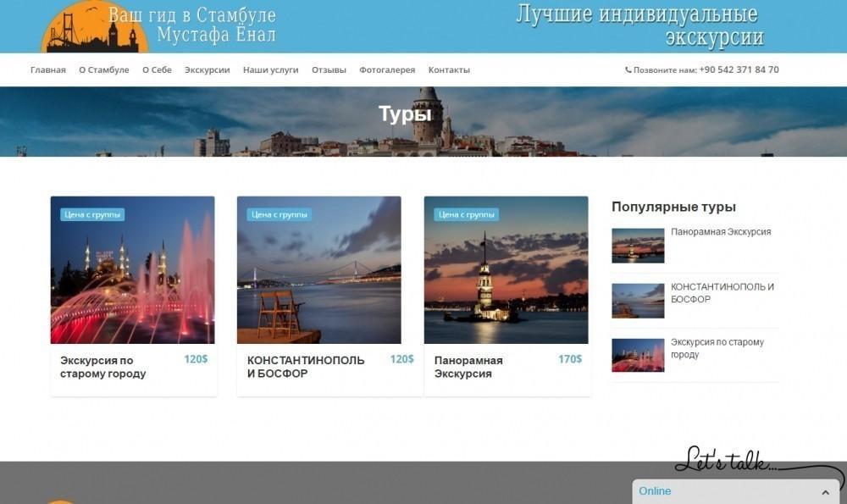
Task: Open КОНСТАНТИНОПОЛЬ И БОСФОР in popular tours sidebar
Action: (722, 293)
